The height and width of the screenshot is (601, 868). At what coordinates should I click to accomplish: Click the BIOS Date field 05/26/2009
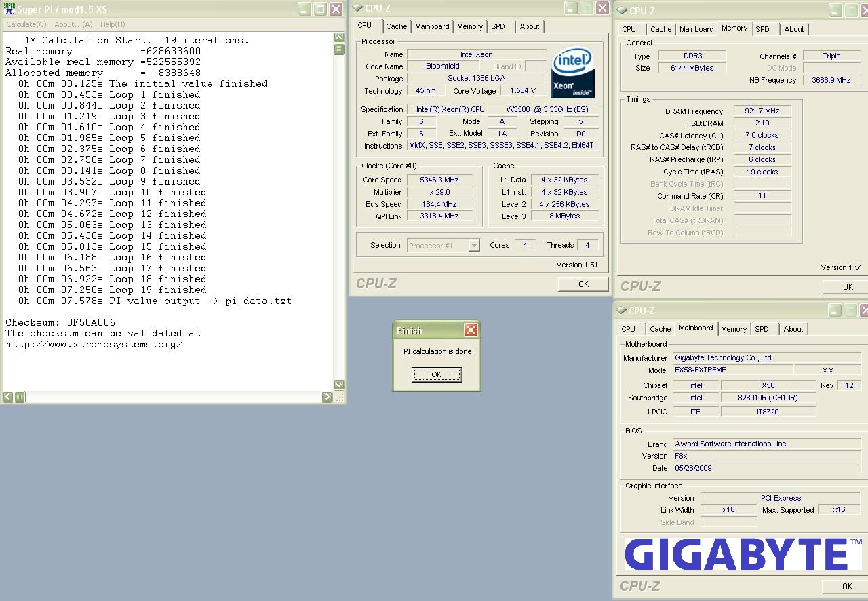(766, 468)
